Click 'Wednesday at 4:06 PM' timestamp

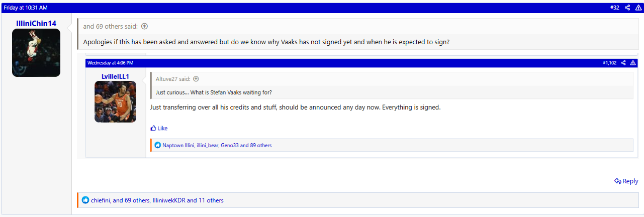pyautogui.click(x=110, y=63)
